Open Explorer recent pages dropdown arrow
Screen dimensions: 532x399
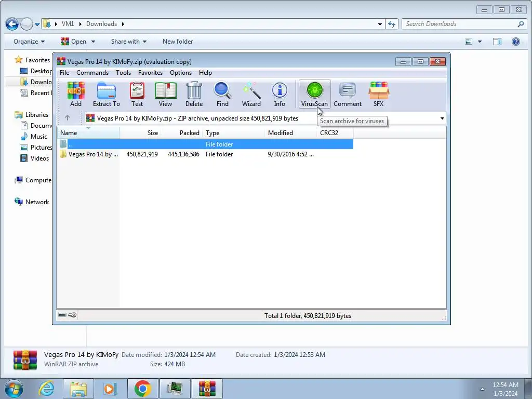[37, 24]
